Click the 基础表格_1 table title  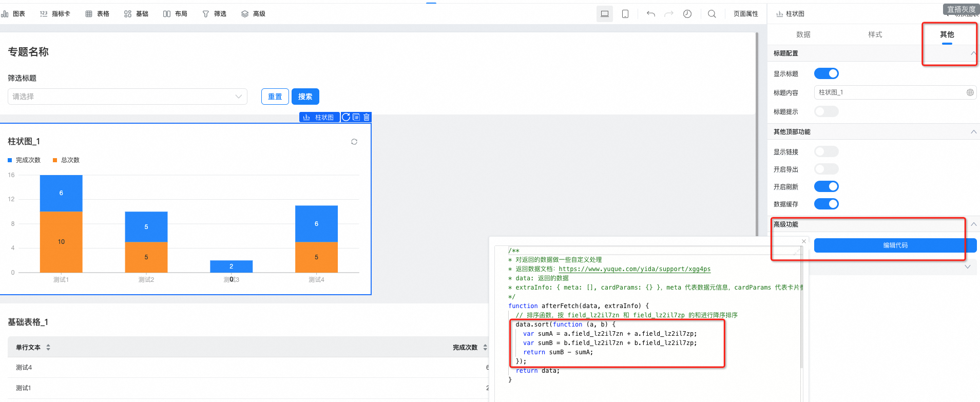click(x=28, y=322)
